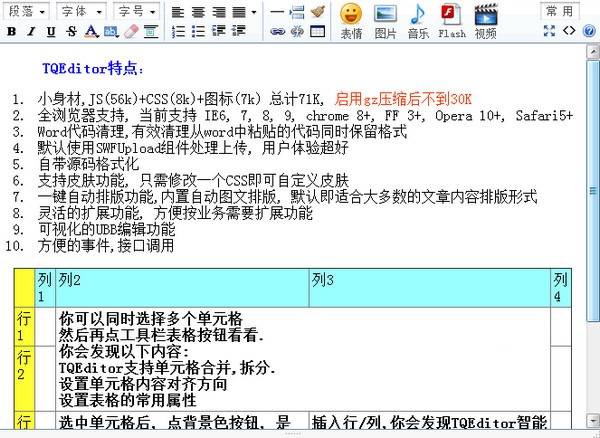Toggle strikethrough formatting
600x438 pixels.
[71, 31]
